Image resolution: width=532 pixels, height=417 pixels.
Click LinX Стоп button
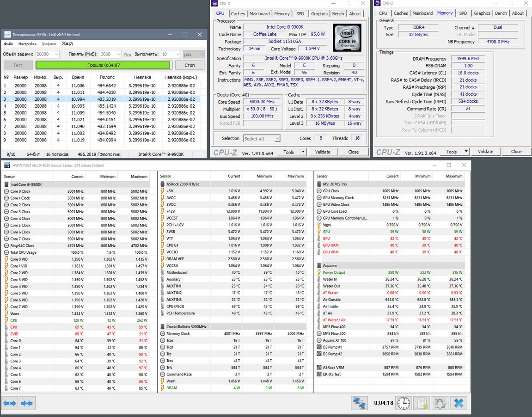tap(190, 65)
